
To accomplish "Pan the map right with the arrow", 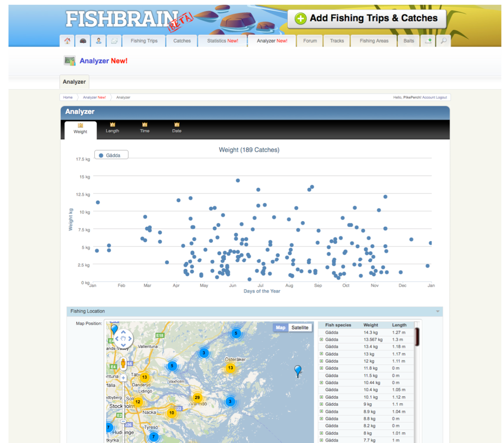I will pyautogui.click(x=130, y=339).
